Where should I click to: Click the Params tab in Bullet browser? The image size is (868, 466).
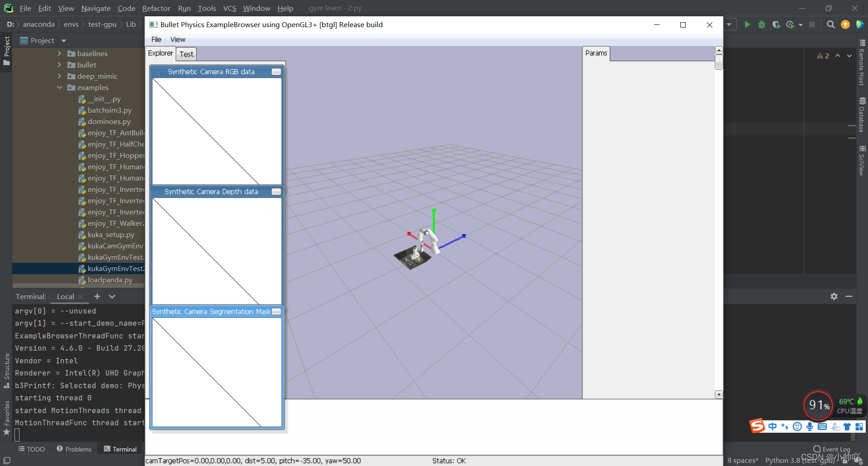596,53
